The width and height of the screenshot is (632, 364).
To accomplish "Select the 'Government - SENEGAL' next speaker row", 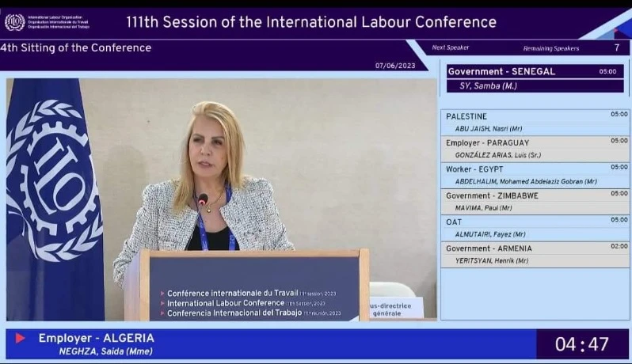I will (x=535, y=72).
